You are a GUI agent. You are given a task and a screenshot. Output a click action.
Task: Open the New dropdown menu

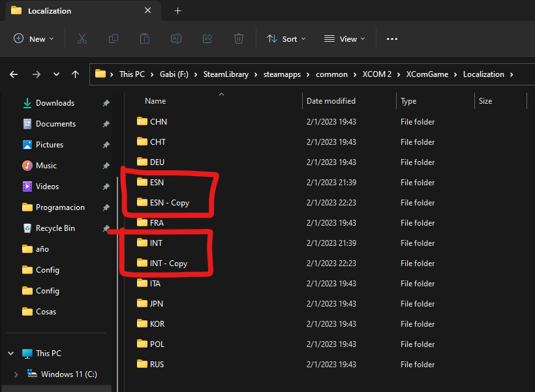pos(33,39)
